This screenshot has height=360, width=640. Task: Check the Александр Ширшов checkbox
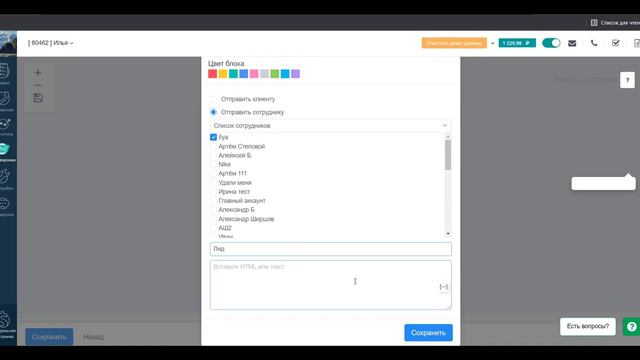pos(213,219)
